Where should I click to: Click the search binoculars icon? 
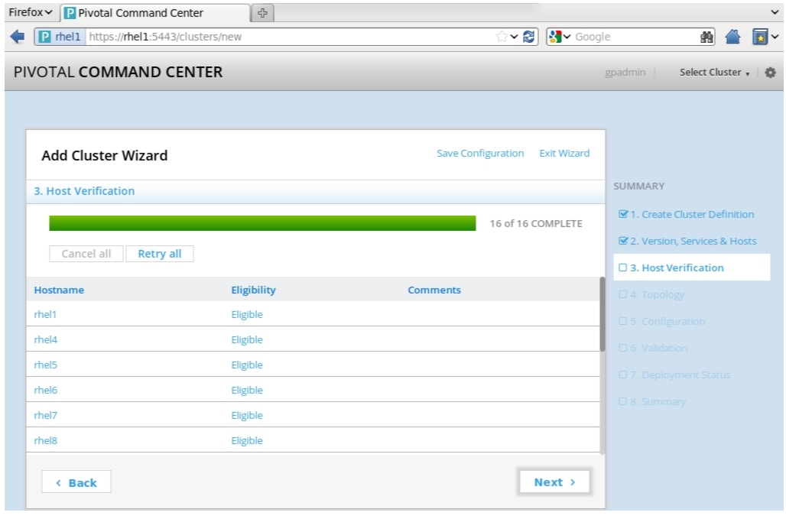click(706, 37)
